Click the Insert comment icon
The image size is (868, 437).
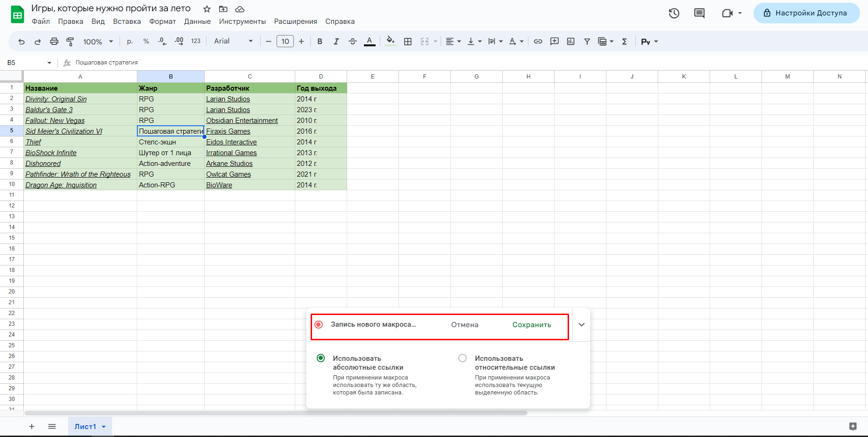click(555, 42)
